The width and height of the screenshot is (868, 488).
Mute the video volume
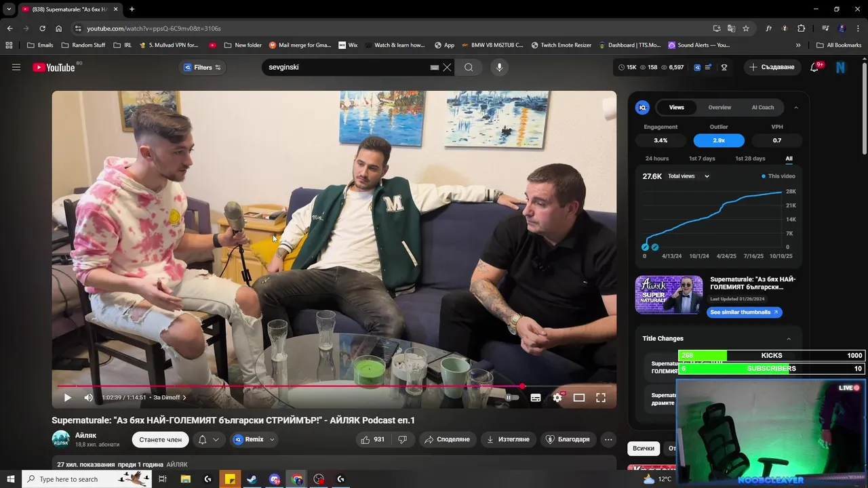pos(88,398)
